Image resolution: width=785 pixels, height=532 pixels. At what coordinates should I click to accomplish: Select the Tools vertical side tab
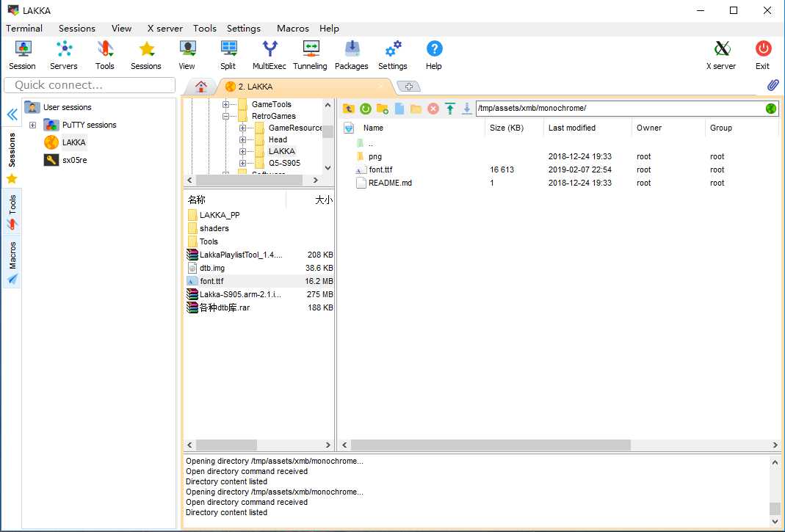(x=12, y=211)
